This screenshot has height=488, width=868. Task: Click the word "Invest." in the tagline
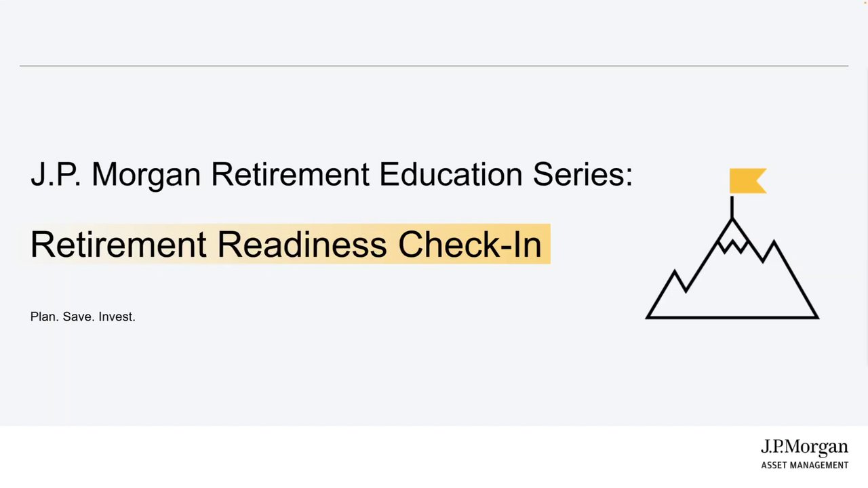click(117, 317)
